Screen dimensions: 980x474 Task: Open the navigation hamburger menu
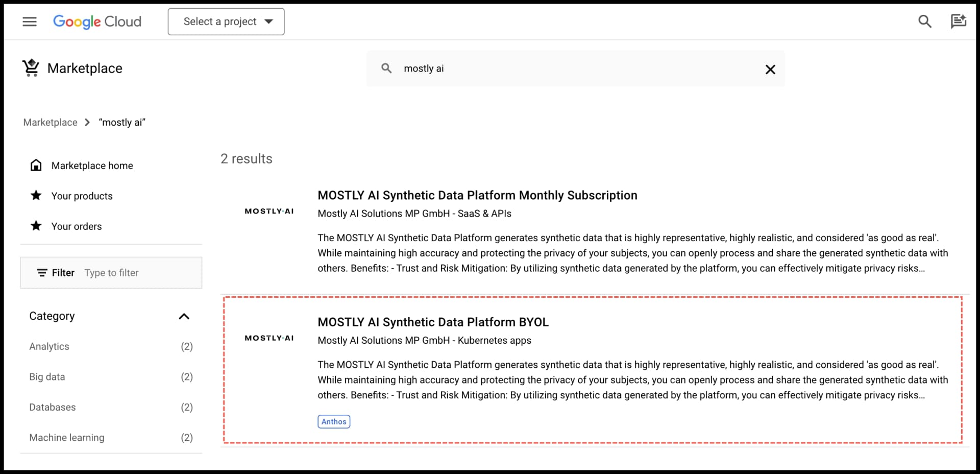(29, 21)
